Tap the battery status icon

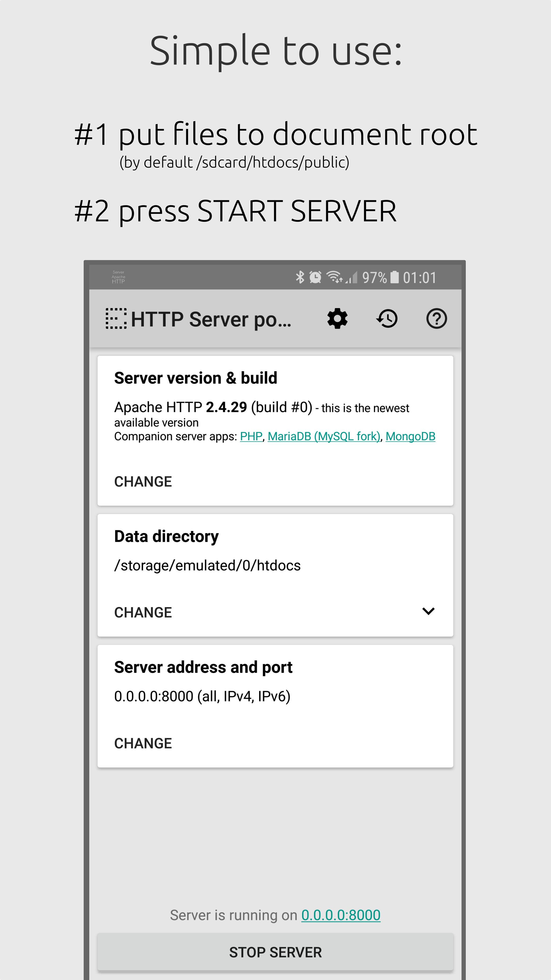[x=395, y=277]
